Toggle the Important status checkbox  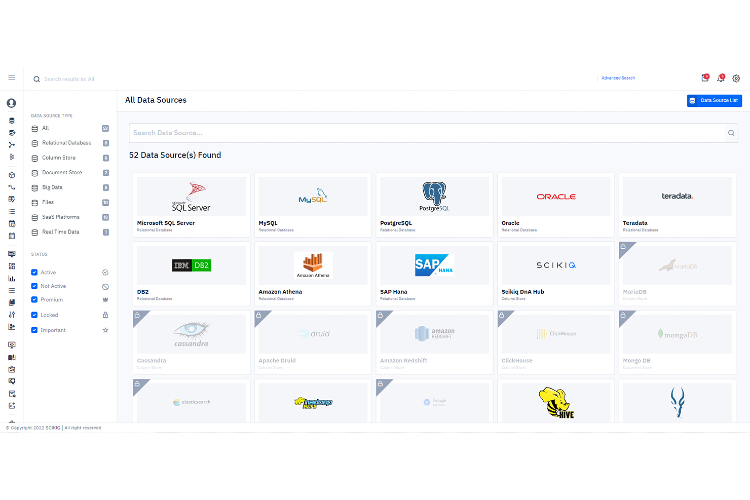(34, 330)
